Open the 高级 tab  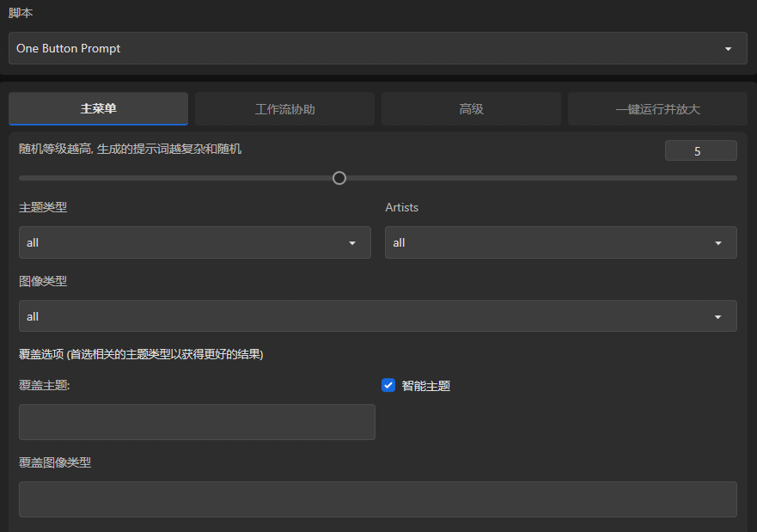[471, 108]
